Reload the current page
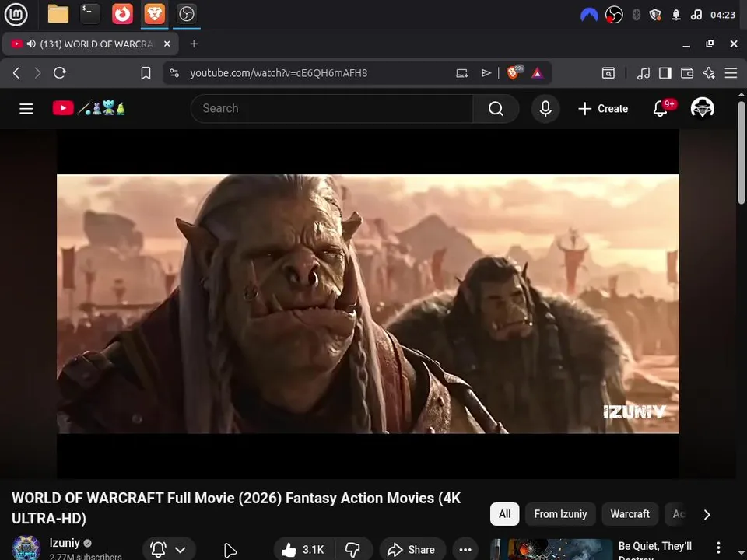The height and width of the screenshot is (560, 747). pyautogui.click(x=60, y=73)
